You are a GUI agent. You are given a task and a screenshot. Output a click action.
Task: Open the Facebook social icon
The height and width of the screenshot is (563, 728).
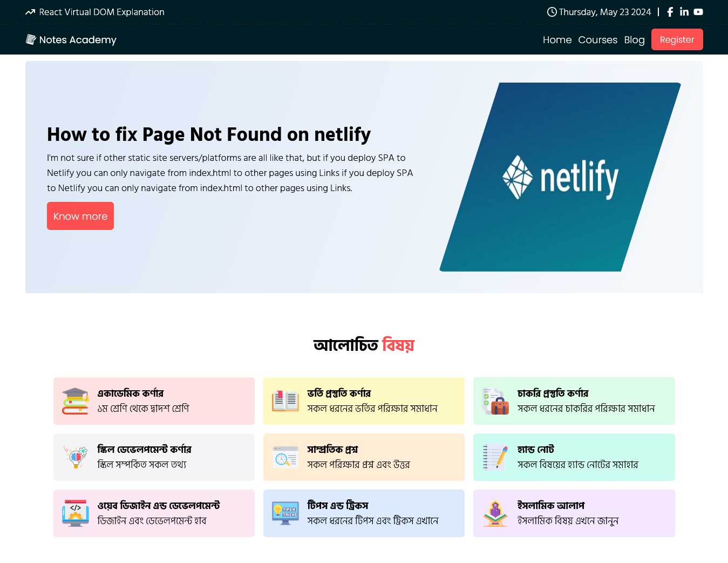click(670, 12)
